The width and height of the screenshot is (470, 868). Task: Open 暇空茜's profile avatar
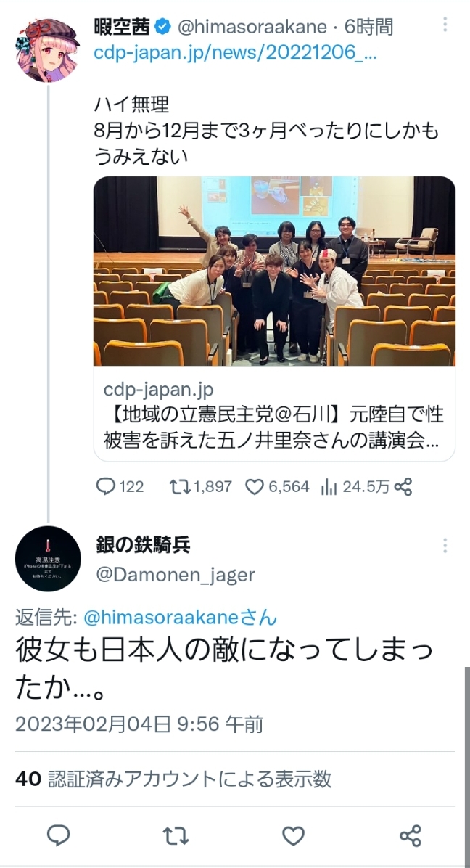pos(48,49)
